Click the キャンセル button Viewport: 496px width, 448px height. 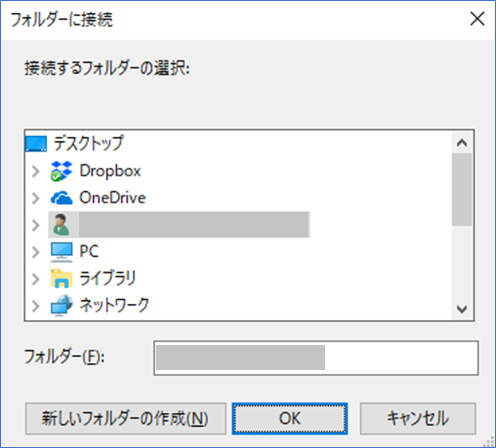(x=418, y=418)
